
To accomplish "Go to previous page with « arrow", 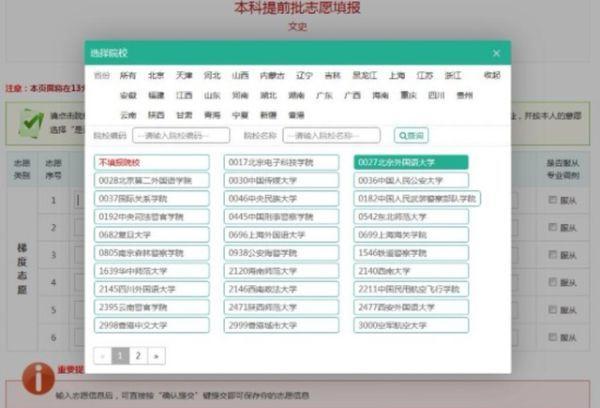I will pyautogui.click(x=102, y=356).
